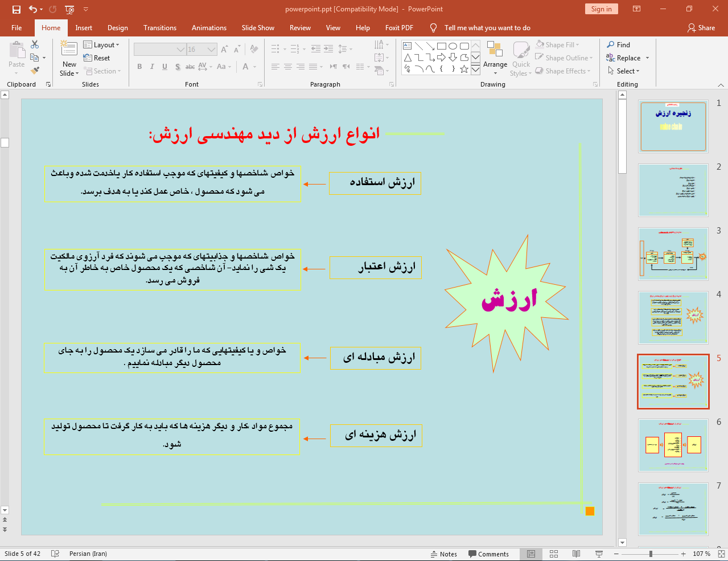
Task: Open the File menu
Action: click(17, 27)
